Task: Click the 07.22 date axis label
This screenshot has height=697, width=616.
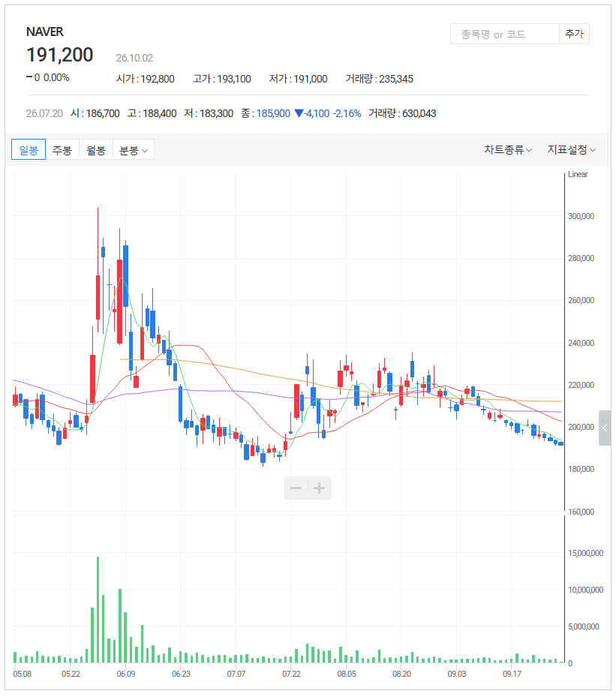Action: (291, 674)
